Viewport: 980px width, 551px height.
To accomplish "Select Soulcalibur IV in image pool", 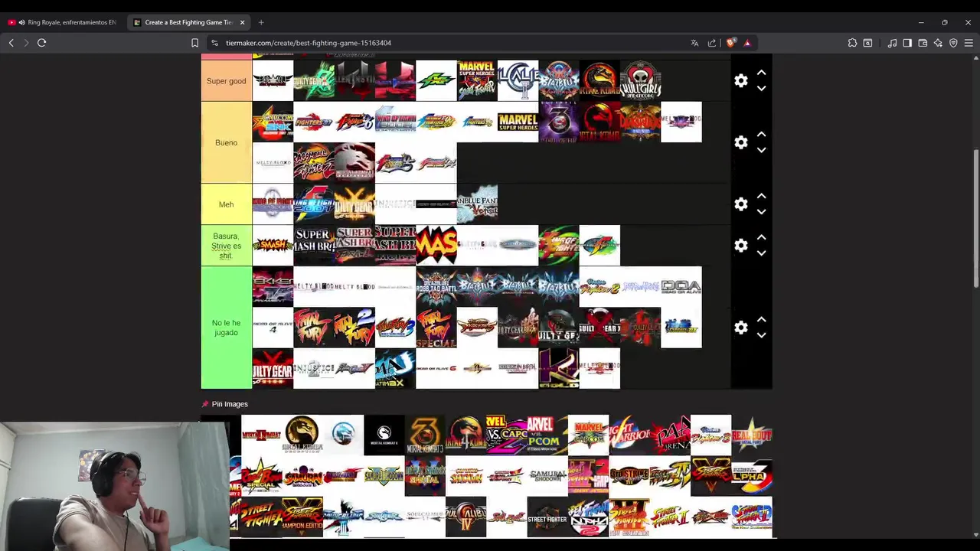I will (465, 517).
